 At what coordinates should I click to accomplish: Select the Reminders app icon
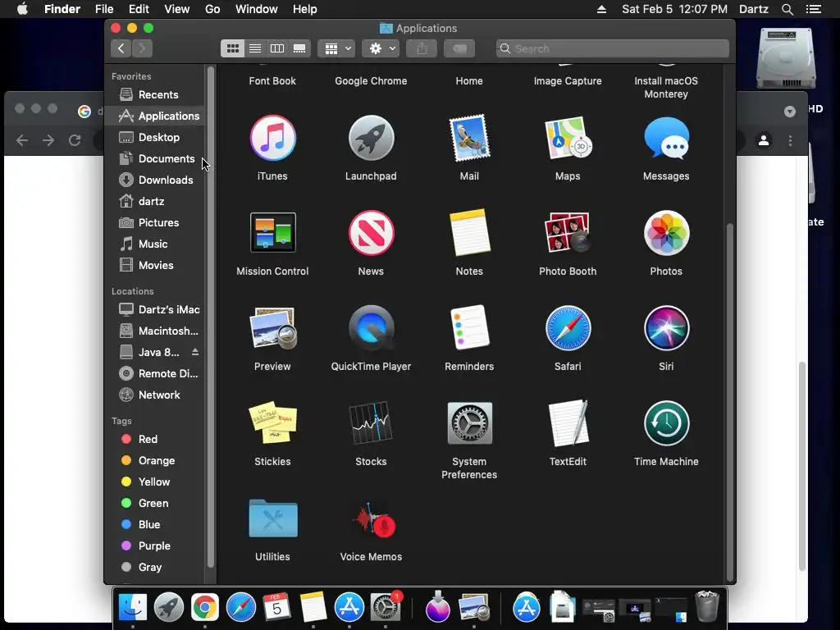(469, 328)
